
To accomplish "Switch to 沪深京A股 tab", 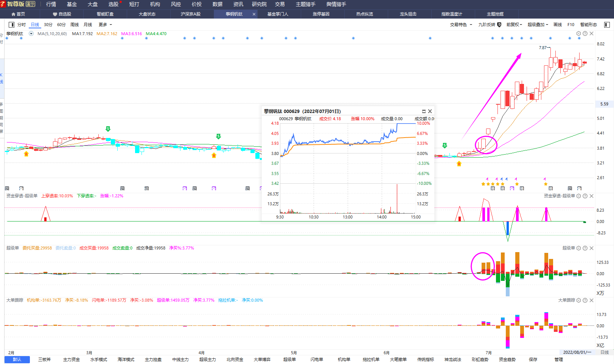I will (190, 14).
